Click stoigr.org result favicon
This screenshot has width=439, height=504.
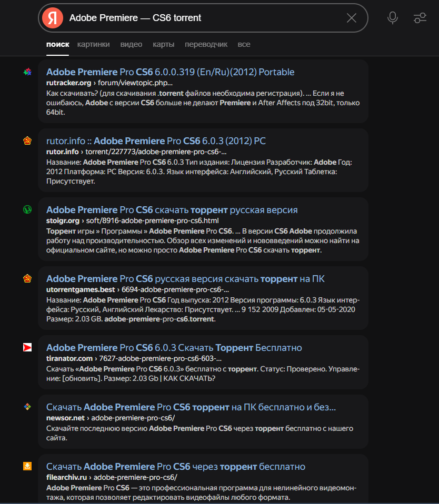click(27, 209)
